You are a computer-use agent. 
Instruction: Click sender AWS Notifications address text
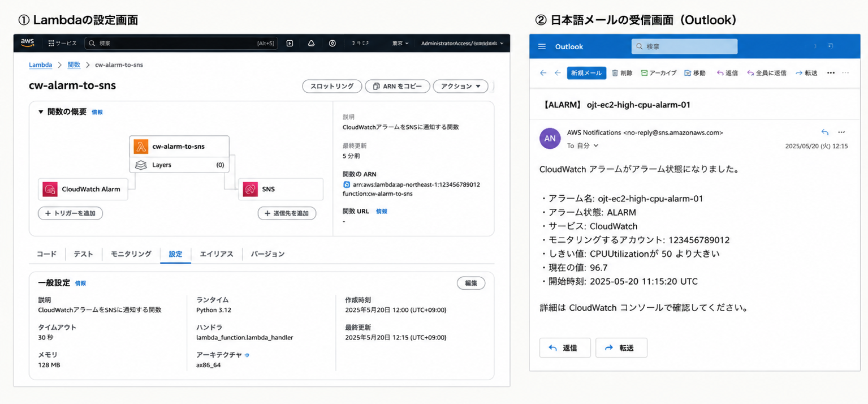tap(645, 132)
